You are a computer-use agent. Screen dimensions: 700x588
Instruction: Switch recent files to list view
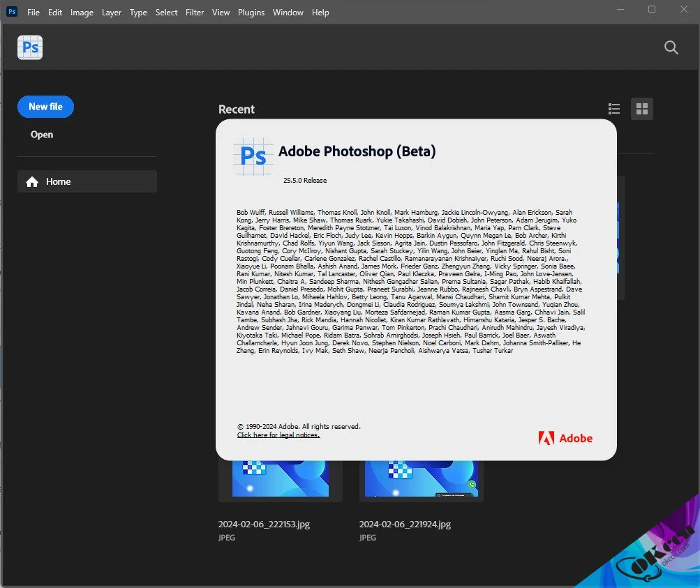[x=614, y=109]
